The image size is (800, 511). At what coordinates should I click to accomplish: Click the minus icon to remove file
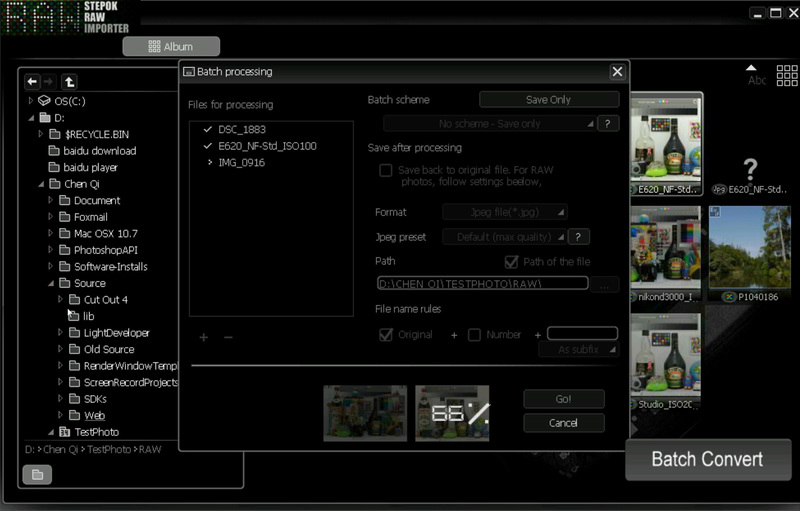228,337
